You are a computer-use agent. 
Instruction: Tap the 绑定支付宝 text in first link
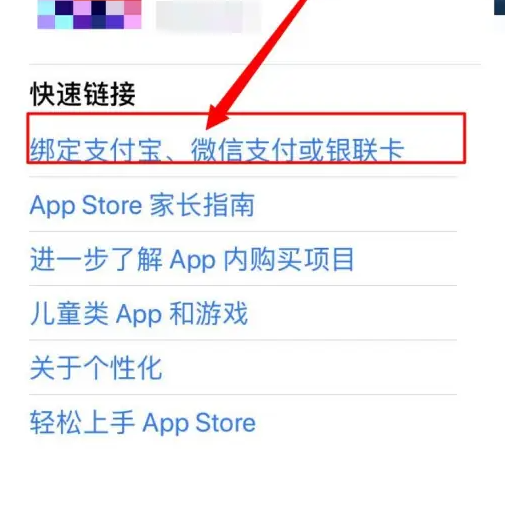[x=96, y=150]
